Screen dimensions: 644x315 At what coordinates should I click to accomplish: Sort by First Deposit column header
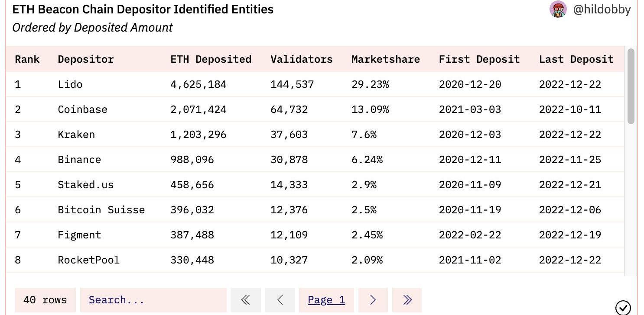pos(479,59)
